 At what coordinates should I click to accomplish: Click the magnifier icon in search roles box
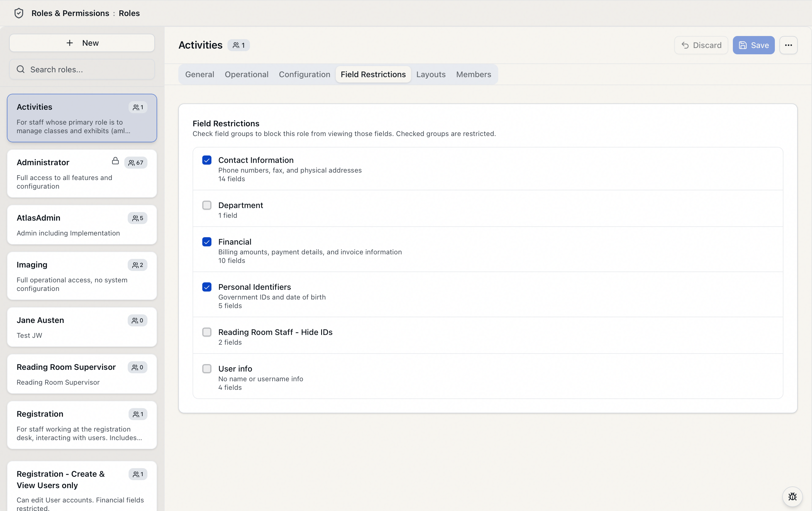[21, 69]
